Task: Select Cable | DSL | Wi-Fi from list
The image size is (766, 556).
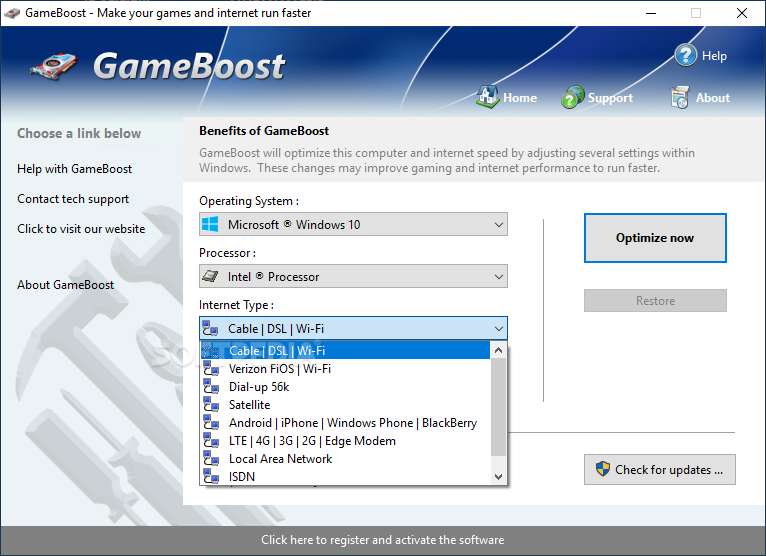Action: [x=345, y=350]
